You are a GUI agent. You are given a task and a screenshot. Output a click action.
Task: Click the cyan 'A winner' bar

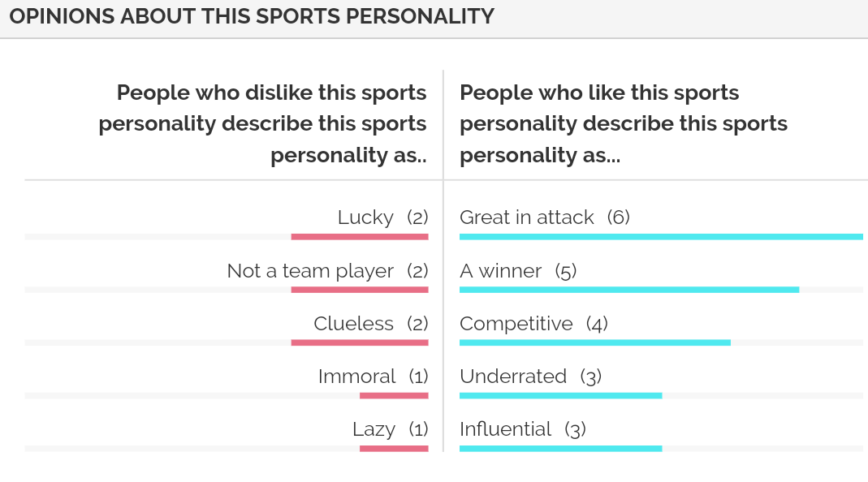pos(629,290)
